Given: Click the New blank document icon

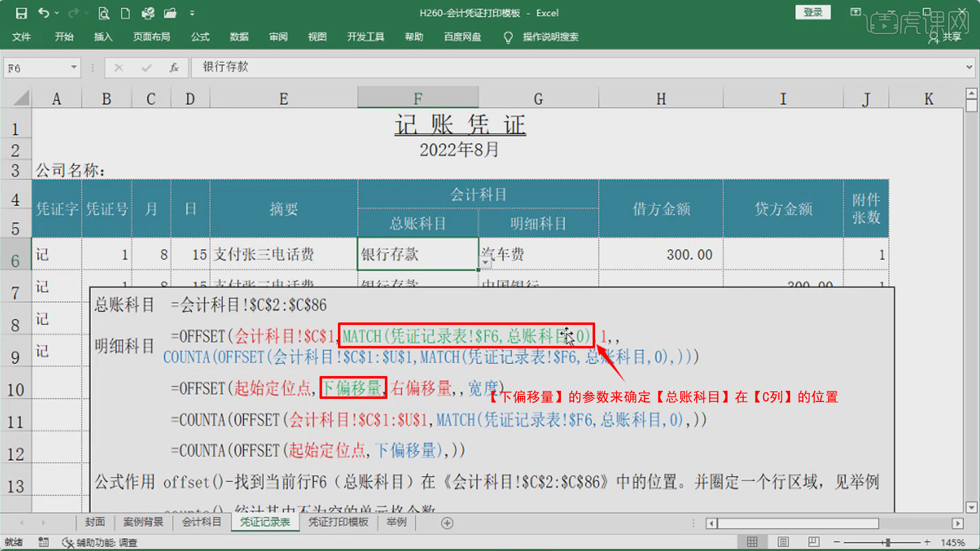Looking at the screenshot, I should pos(125,13).
